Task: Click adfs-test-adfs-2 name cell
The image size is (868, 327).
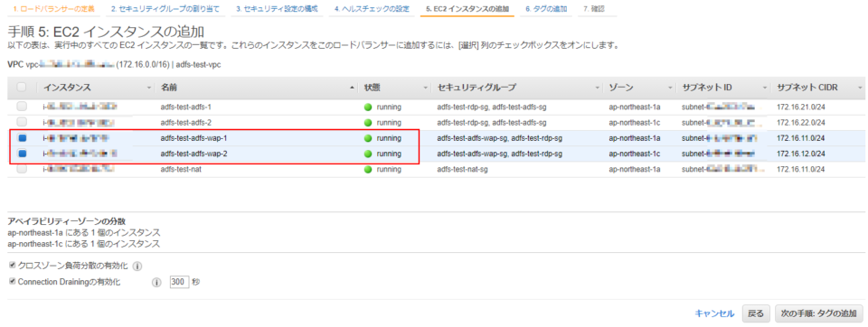Action: pos(186,122)
